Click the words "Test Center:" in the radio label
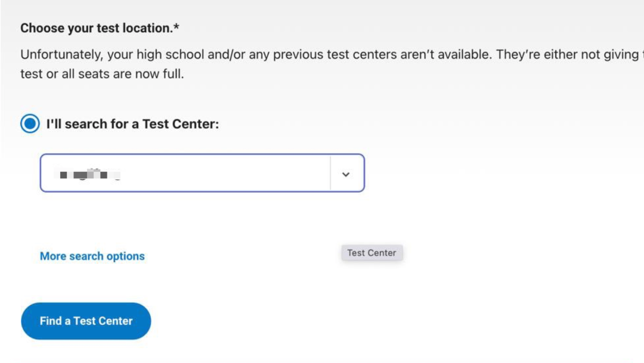The height and width of the screenshot is (363, 644). (181, 124)
